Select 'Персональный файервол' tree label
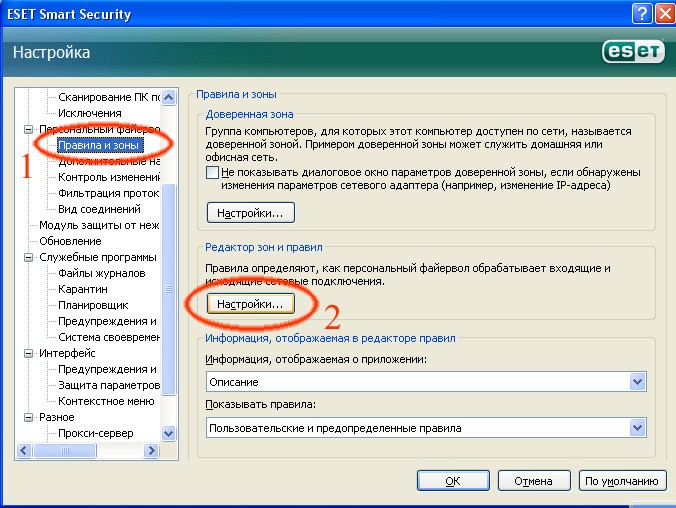Screen dimensions: 676x508 99,129
